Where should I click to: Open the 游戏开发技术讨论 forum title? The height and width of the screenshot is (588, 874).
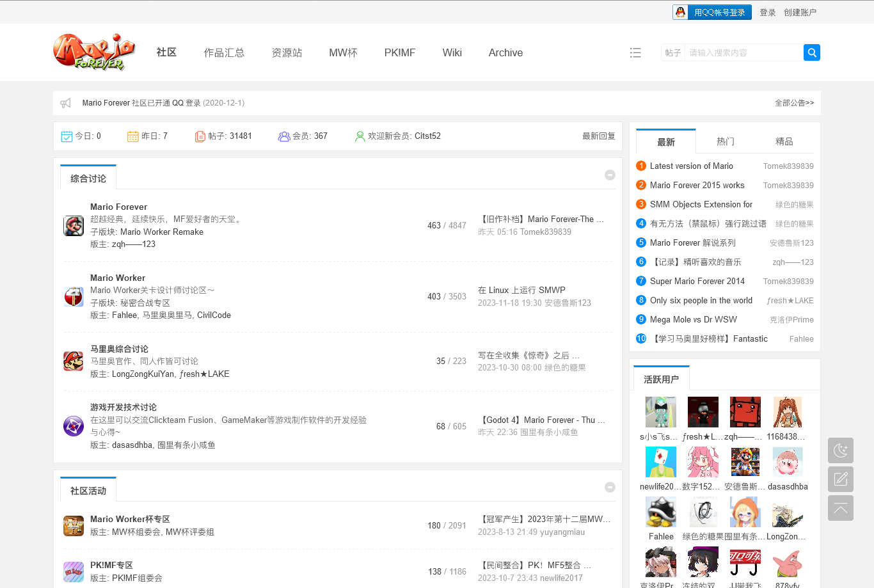click(123, 407)
